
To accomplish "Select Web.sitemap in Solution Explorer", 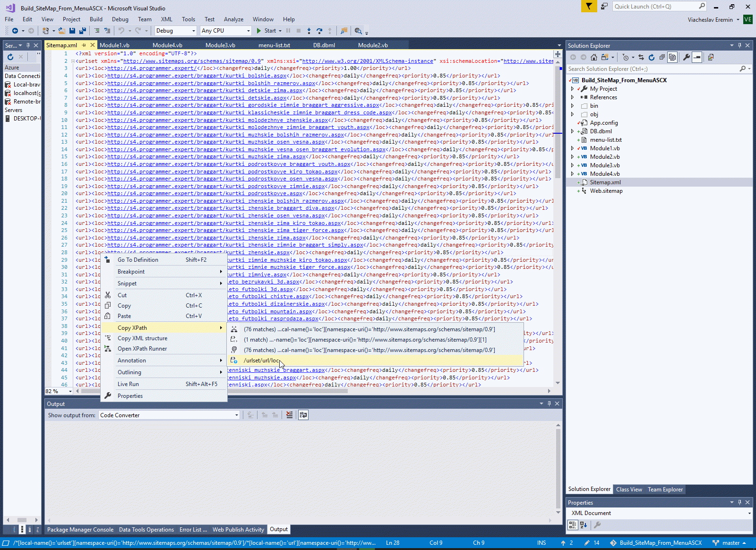I will pos(606,191).
